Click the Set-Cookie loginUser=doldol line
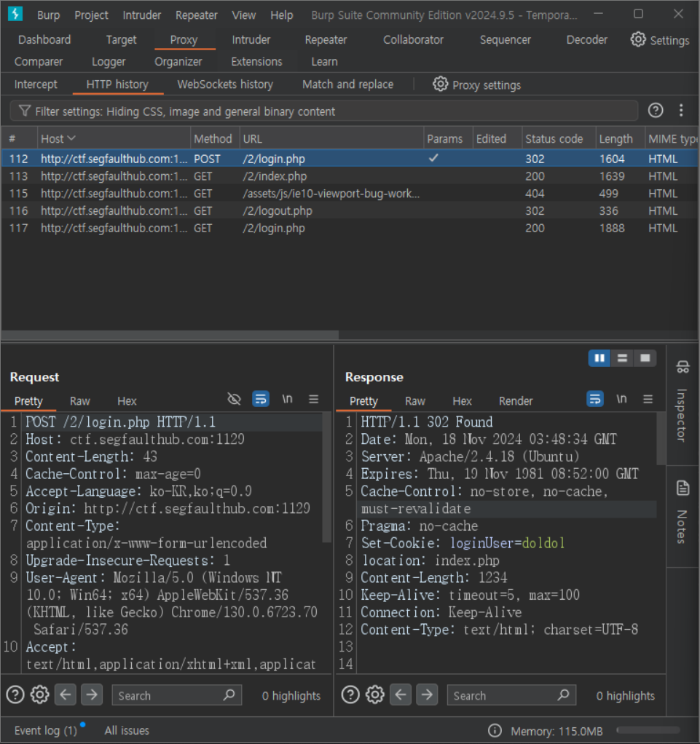This screenshot has height=744, width=700. [463, 543]
